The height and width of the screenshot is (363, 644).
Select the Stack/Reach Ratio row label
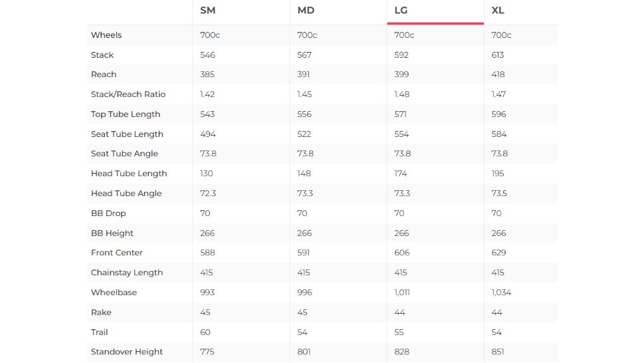(x=128, y=94)
